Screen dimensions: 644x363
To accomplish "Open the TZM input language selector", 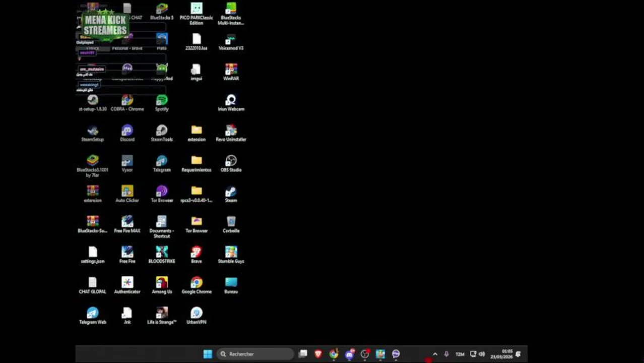I will click(460, 354).
